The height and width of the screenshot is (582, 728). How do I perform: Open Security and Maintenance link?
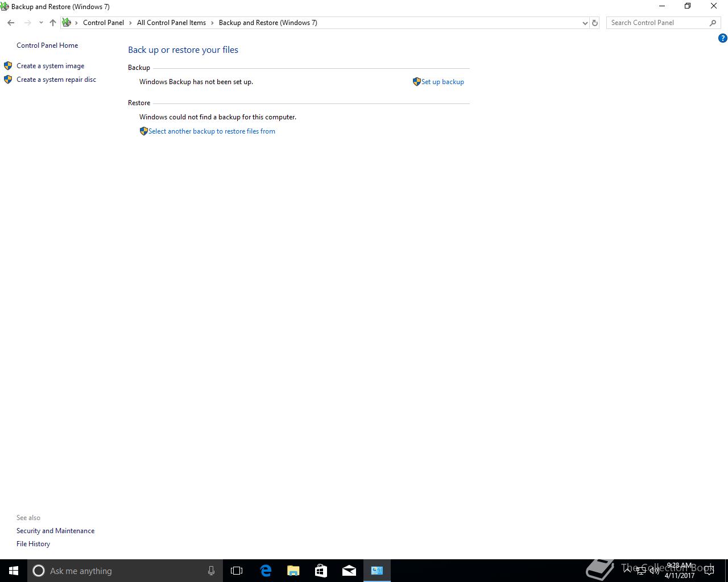click(55, 531)
